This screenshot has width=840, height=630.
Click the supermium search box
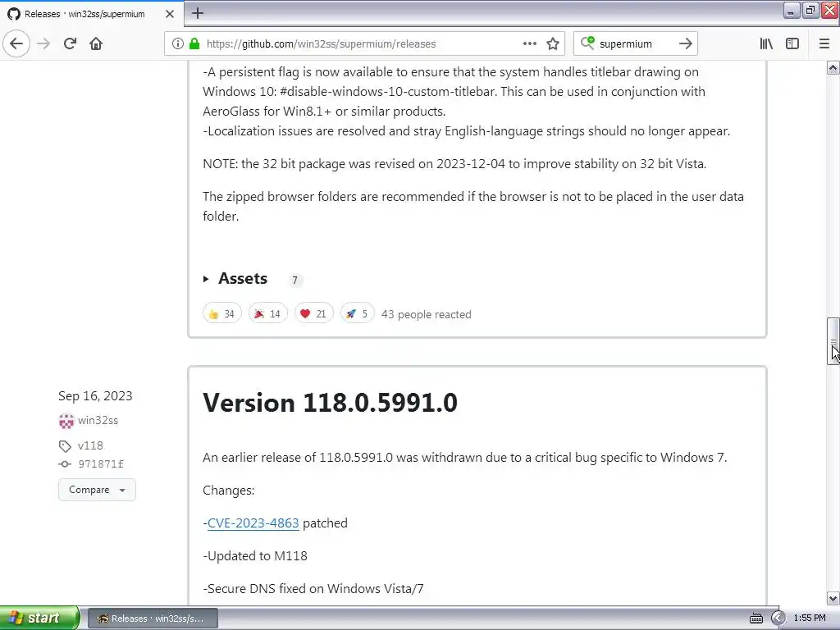tap(635, 44)
